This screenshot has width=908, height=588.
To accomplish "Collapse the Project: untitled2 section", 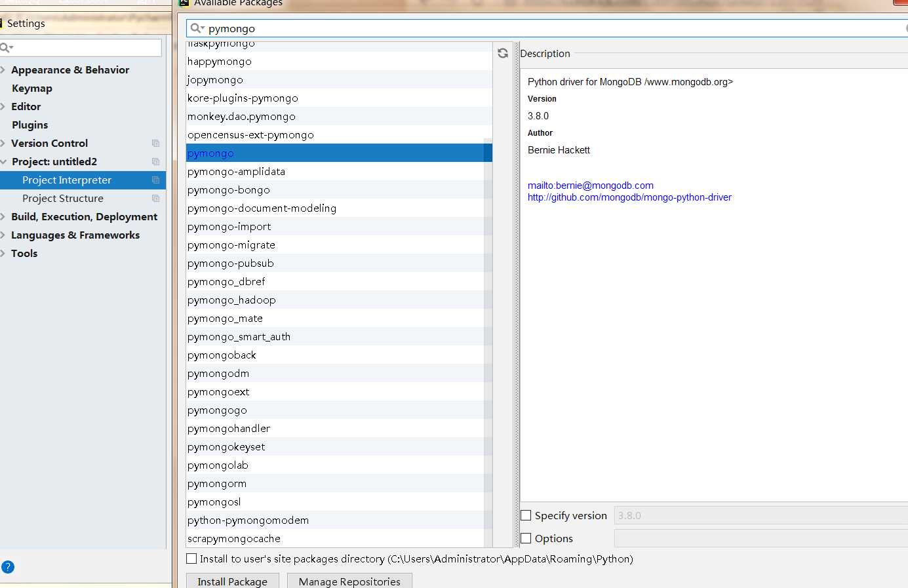I will coord(3,161).
